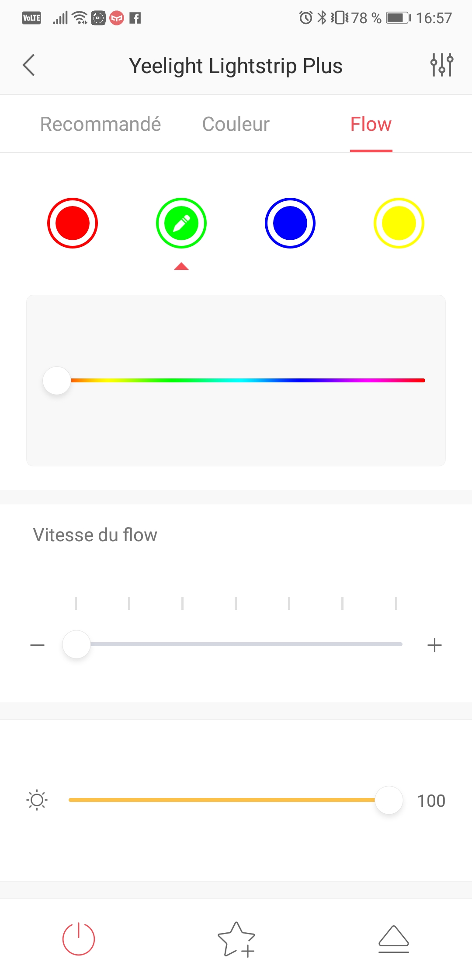The height and width of the screenshot is (980, 472).
Task: Open the settings sliders icon
Action: [441, 65]
